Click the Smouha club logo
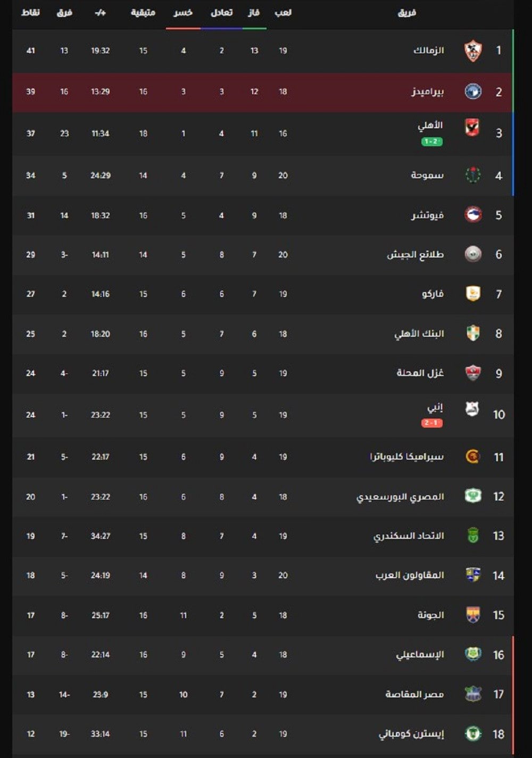532x758 pixels. pyautogui.click(x=472, y=175)
